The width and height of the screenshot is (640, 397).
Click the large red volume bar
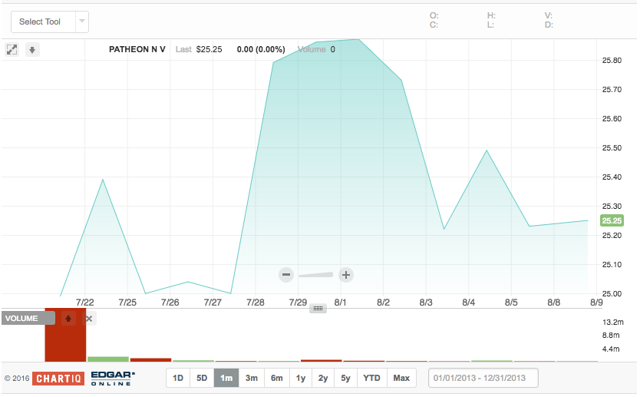(65, 335)
